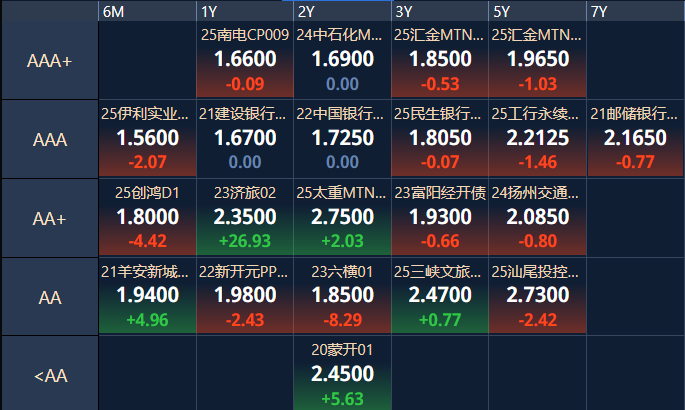Select the 6M tenor column header
685x410 pixels.
pyautogui.click(x=146, y=11)
